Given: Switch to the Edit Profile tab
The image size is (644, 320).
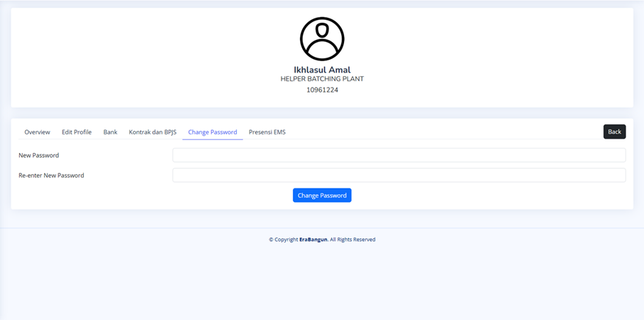Looking at the screenshot, I should tap(77, 132).
